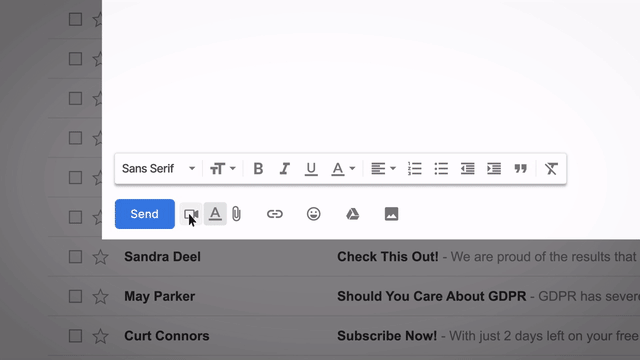The image size is (640, 360).
Task: Select the Sandra Deel email checkbox
Action: 75,257
